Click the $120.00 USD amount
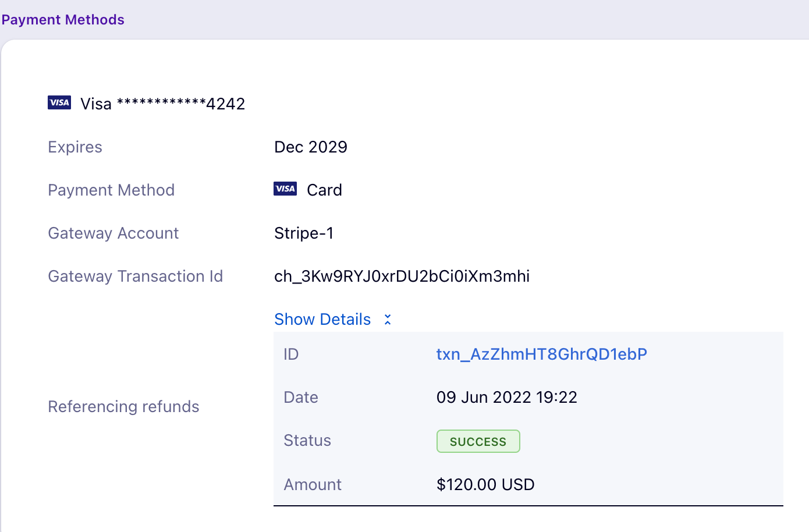 [x=485, y=484]
